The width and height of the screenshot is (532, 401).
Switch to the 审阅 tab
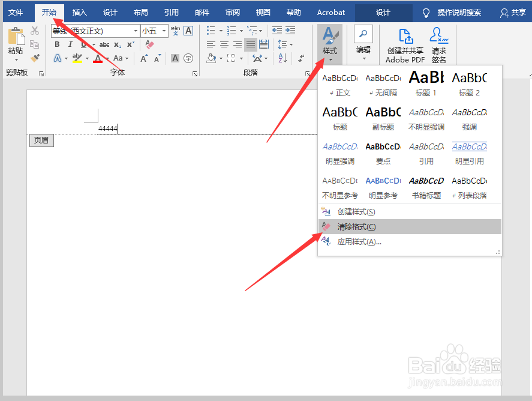pos(233,13)
